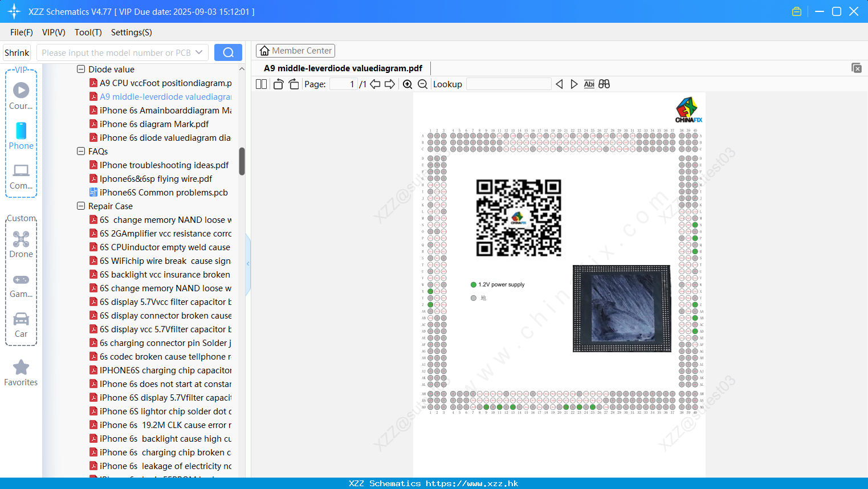868x489 pixels.
Task: Click the Page number field
Action: pyautogui.click(x=343, y=84)
